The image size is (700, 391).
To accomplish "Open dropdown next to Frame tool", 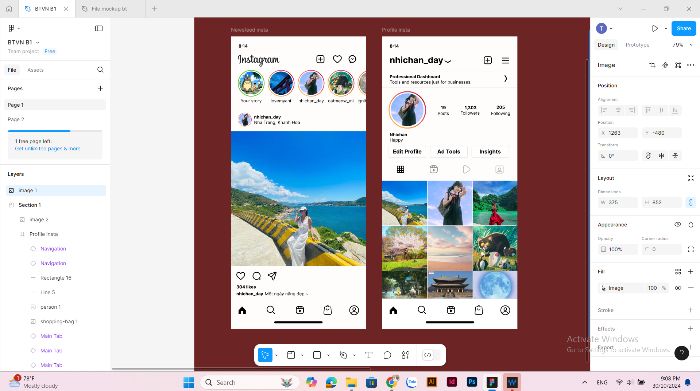I will (302, 355).
